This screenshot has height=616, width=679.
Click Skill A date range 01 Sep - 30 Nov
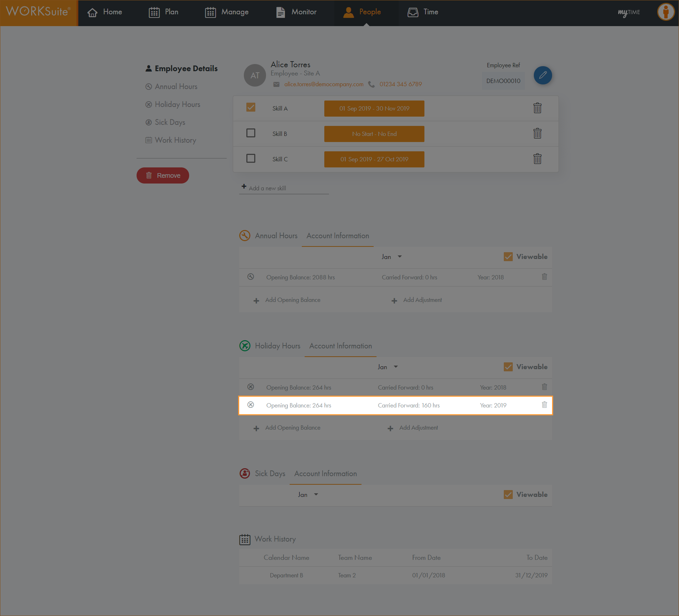click(x=374, y=108)
